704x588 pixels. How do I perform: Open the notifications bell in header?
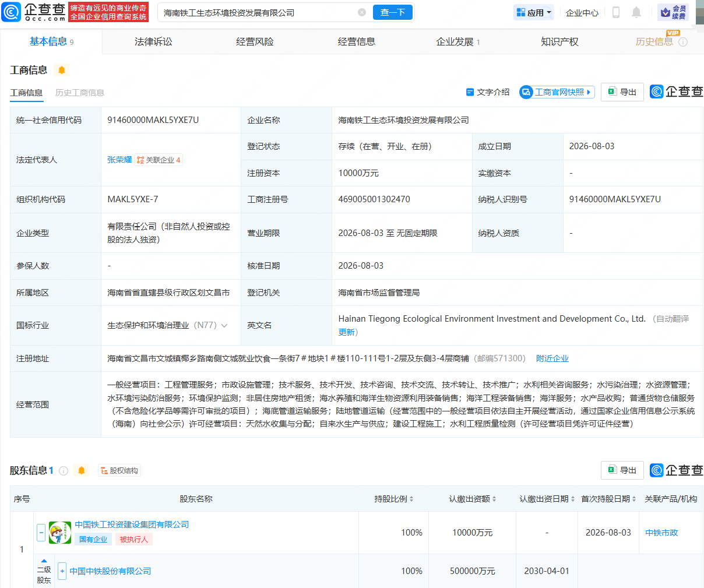[x=636, y=12]
